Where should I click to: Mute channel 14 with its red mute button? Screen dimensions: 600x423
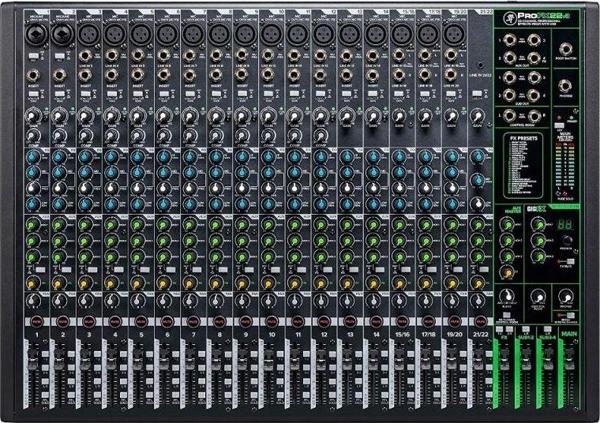click(376, 322)
